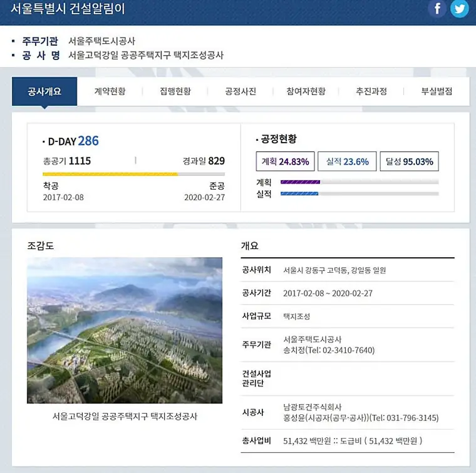Image resolution: width=476 pixels, height=473 pixels.
Task: Share the page via Facebook icon
Action: (437, 9)
